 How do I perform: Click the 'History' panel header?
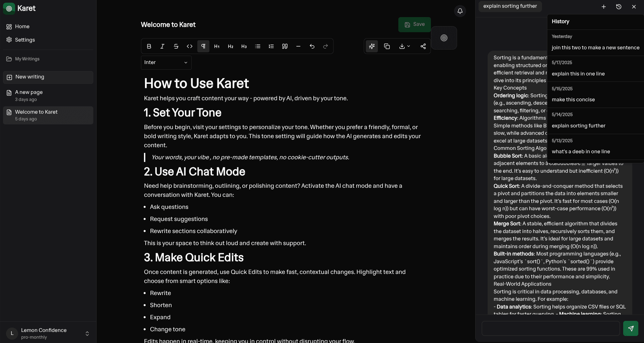click(x=560, y=21)
